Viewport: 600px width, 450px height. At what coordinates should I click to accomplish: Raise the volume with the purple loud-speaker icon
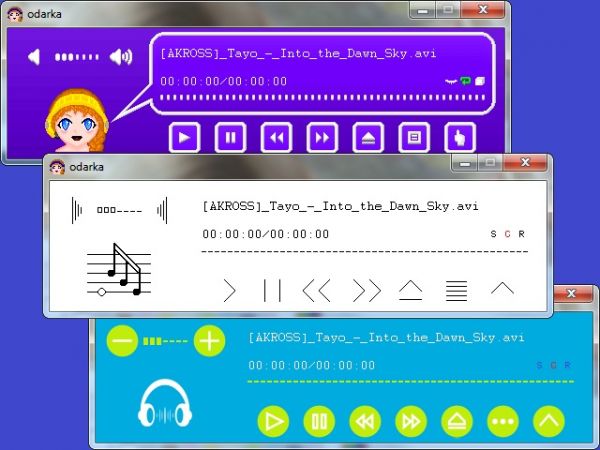pyautogui.click(x=121, y=57)
